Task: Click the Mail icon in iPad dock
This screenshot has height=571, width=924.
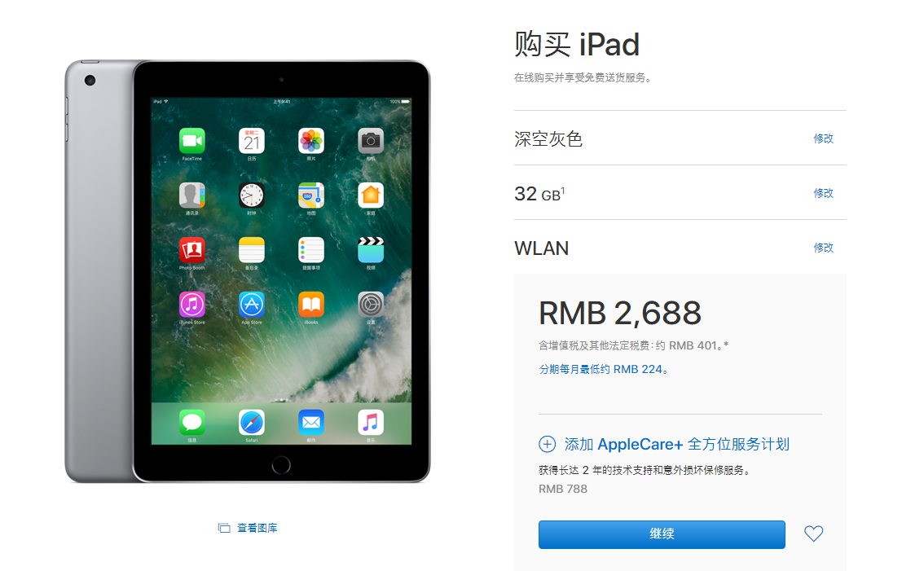Action: (x=311, y=423)
